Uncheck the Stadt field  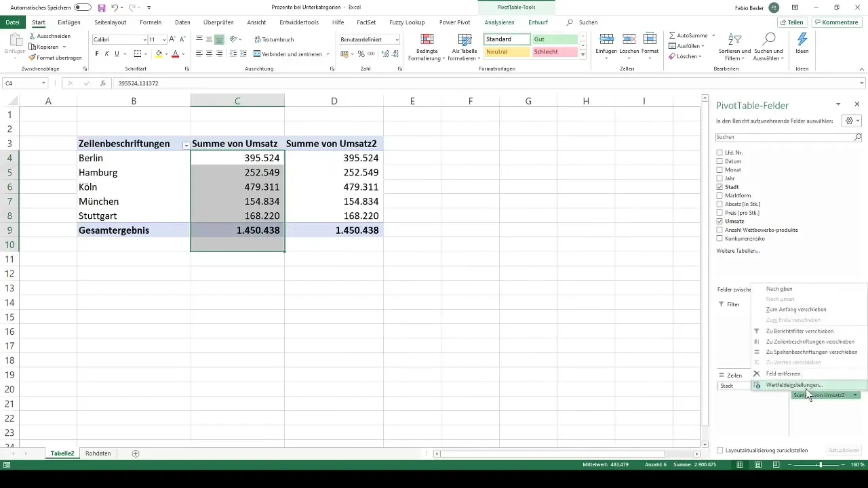coord(719,187)
